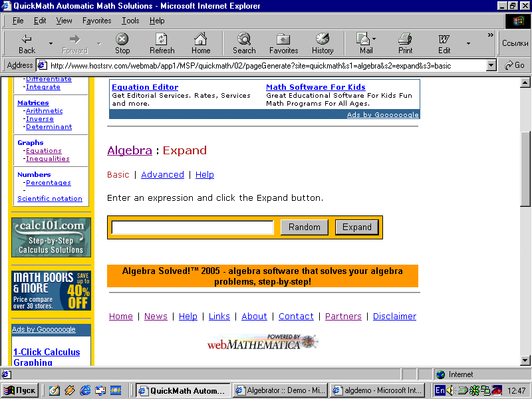Screen dimensions: 532x399
Task: Open the 1-Click Calculus Graphing ad link
Action: pyautogui.click(x=47, y=357)
